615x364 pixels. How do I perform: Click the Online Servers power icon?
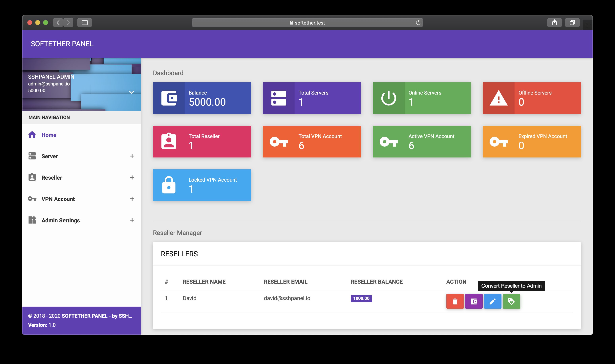[x=389, y=98]
